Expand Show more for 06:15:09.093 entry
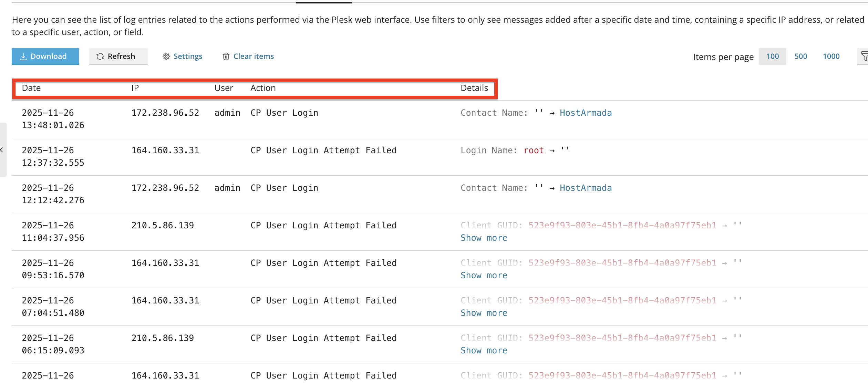Screen dimensions: 868x383 point(484,351)
